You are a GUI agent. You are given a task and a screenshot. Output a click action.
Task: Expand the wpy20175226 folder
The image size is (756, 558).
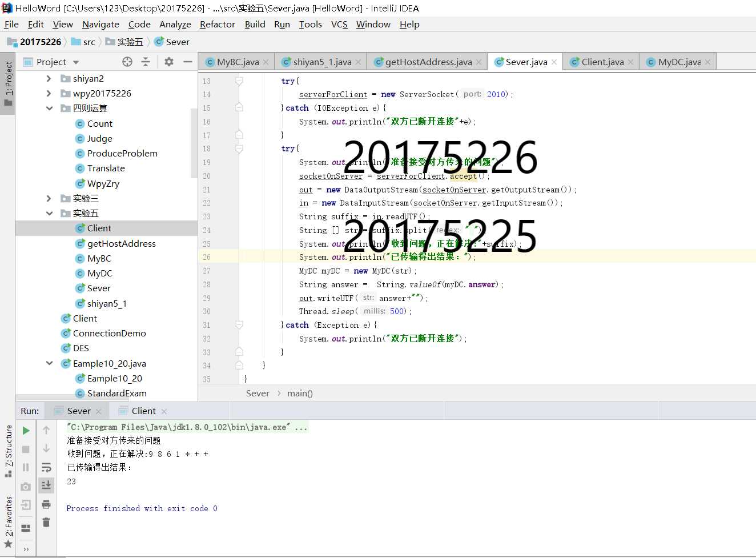point(49,93)
